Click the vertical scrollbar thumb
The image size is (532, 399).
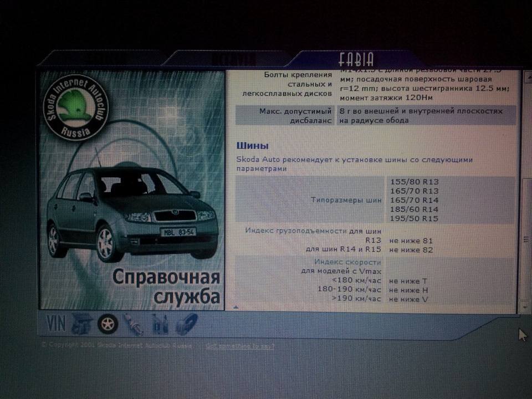pos(526,239)
